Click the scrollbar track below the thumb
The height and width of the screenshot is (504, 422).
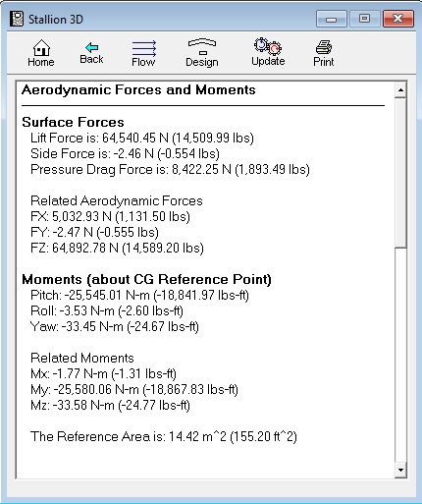pyautogui.click(x=400, y=356)
